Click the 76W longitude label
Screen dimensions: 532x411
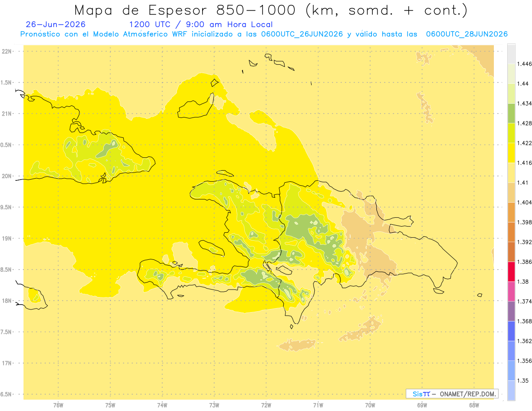pyautogui.click(x=58, y=405)
